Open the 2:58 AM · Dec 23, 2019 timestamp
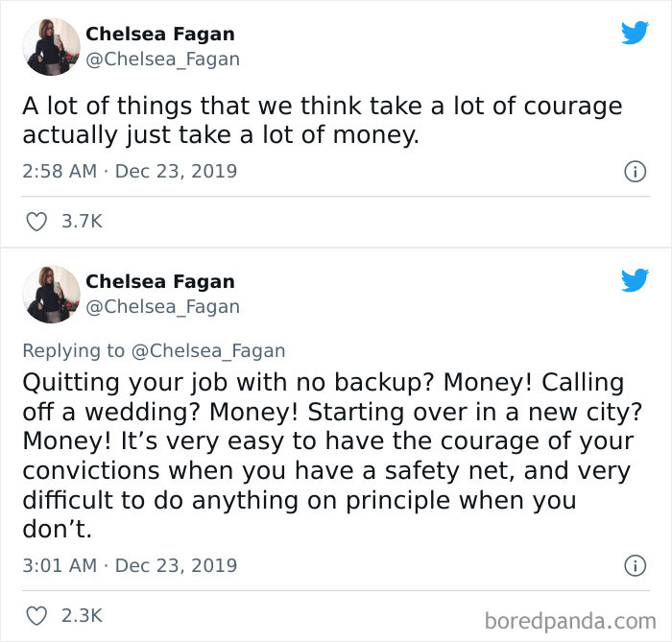 tap(130, 172)
